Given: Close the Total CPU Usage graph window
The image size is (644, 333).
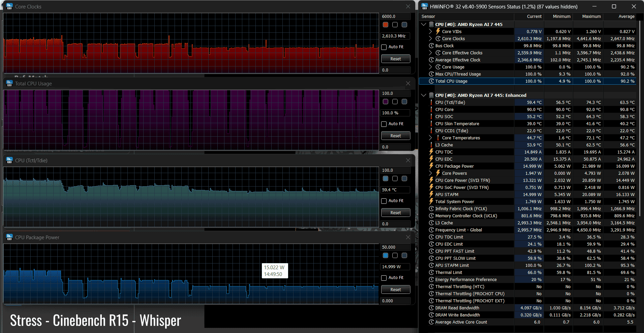Looking at the screenshot, I should coord(408,83).
